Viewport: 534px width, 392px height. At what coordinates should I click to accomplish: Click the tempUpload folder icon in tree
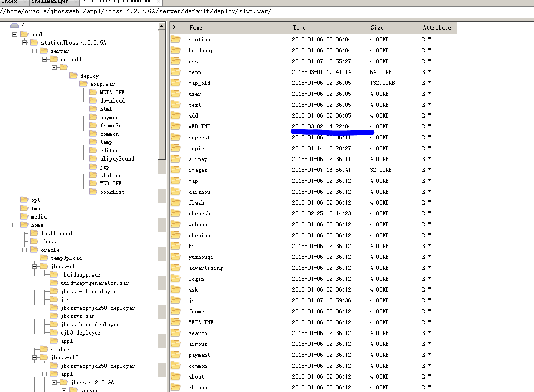tap(44, 257)
